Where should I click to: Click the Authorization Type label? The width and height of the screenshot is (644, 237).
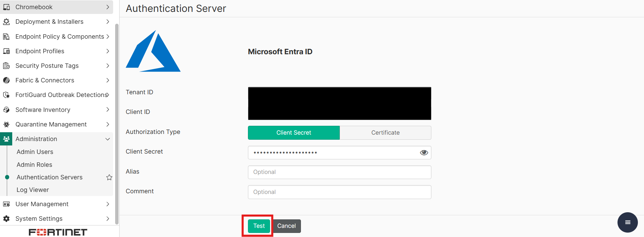pos(153,132)
